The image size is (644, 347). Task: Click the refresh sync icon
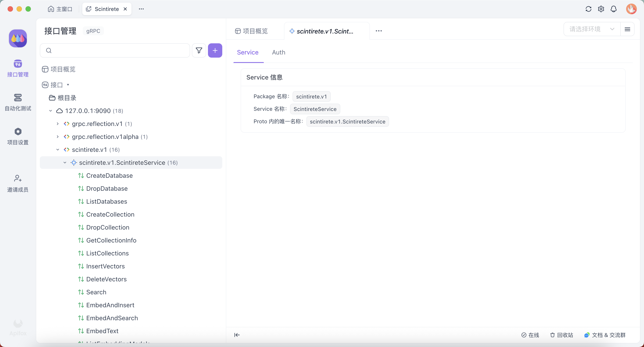[588, 9]
